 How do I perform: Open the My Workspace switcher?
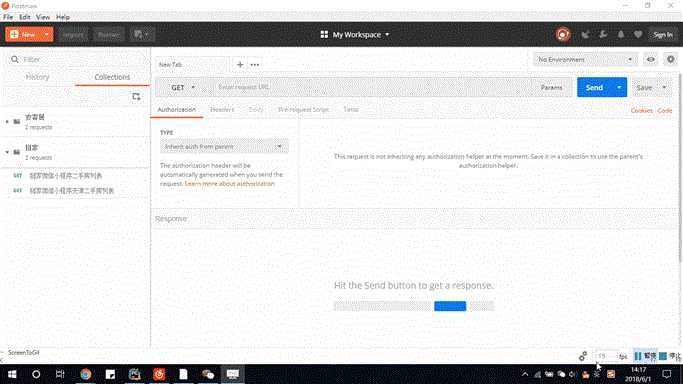point(355,34)
